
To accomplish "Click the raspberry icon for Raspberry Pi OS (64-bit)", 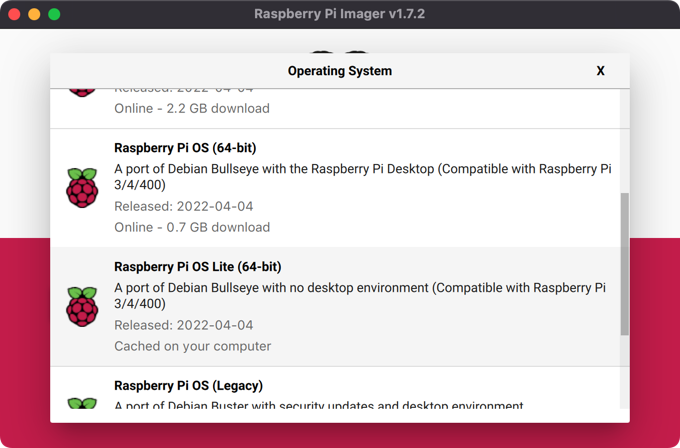I will [x=82, y=188].
